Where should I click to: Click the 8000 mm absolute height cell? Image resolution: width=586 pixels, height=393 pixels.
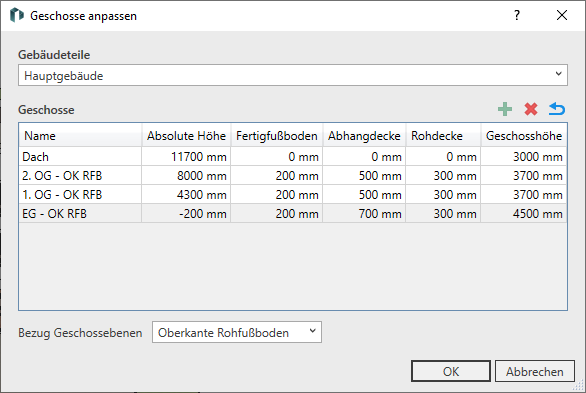click(x=186, y=176)
